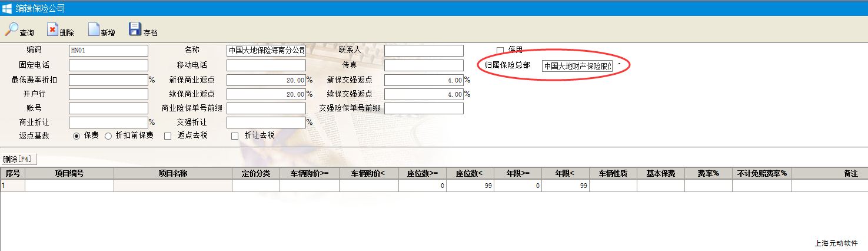Focus the 名称 company name field
Image resolution: width=868 pixels, height=251 pixels.
(266, 51)
